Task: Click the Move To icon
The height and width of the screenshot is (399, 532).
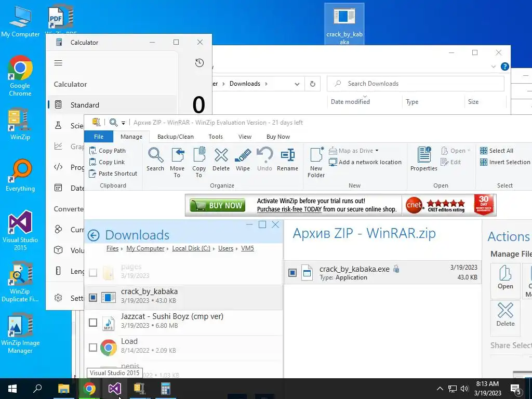Action: tap(177, 162)
